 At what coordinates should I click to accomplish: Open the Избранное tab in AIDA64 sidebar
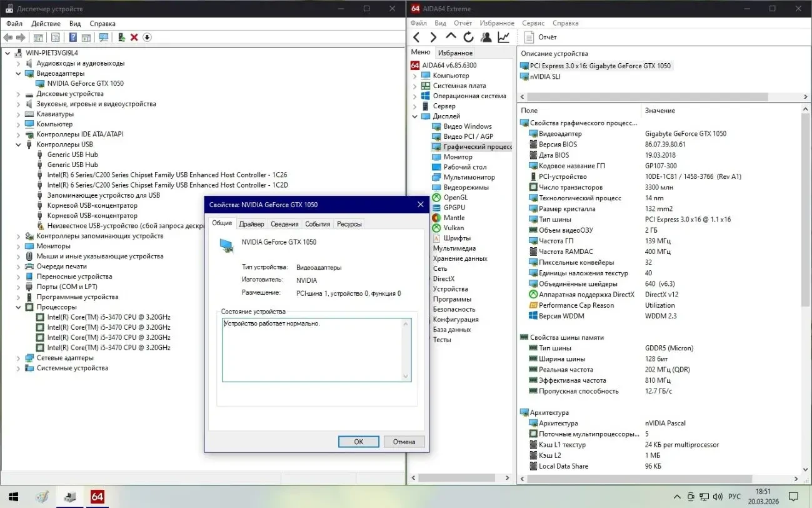(455, 53)
